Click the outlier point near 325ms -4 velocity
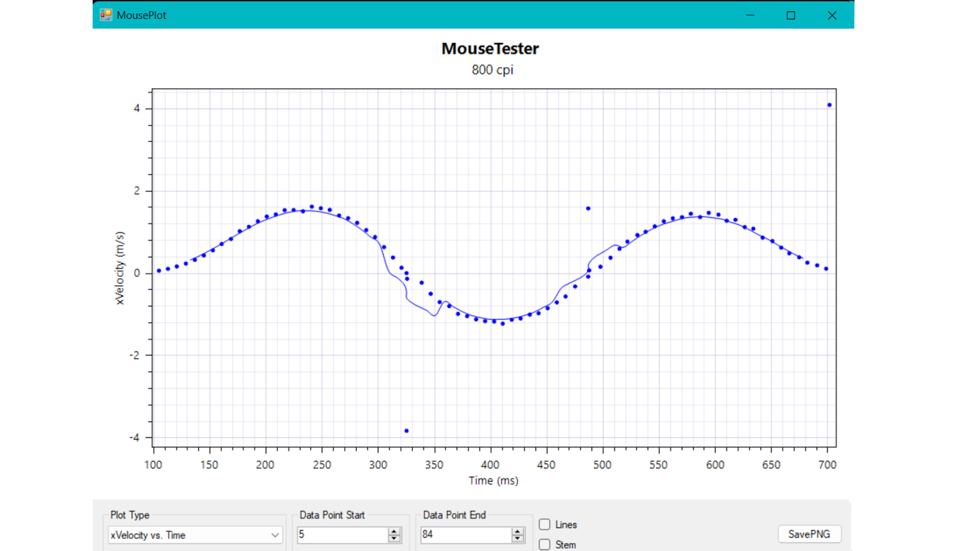Image resolution: width=980 pixels, height=551 pixels. 406,430
